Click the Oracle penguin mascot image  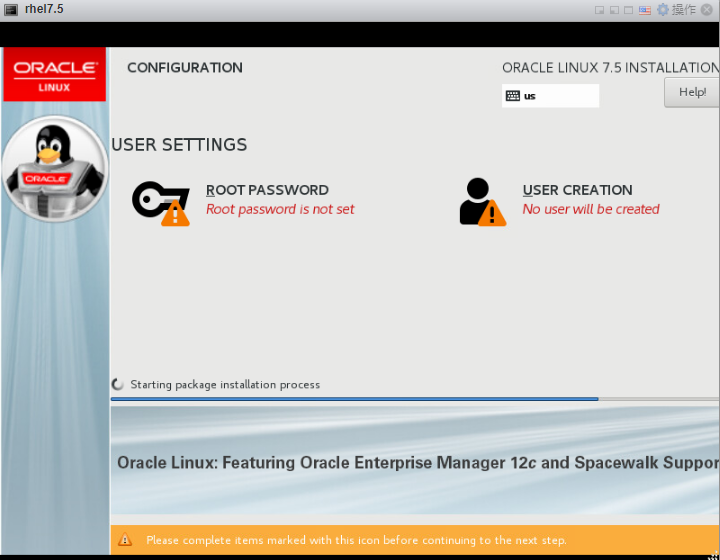pyautogui.click(x=55, y=168)
